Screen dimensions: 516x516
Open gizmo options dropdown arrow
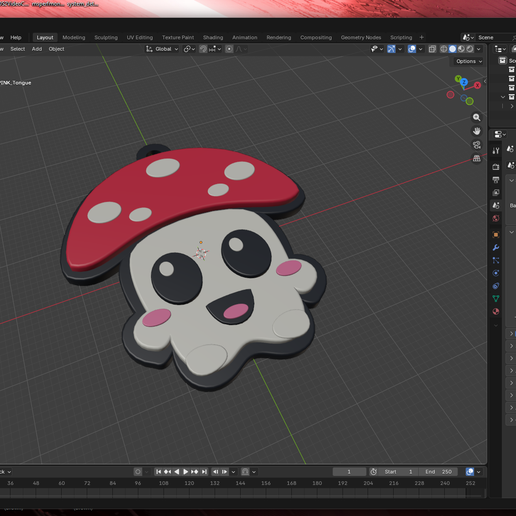coord(400,49)
